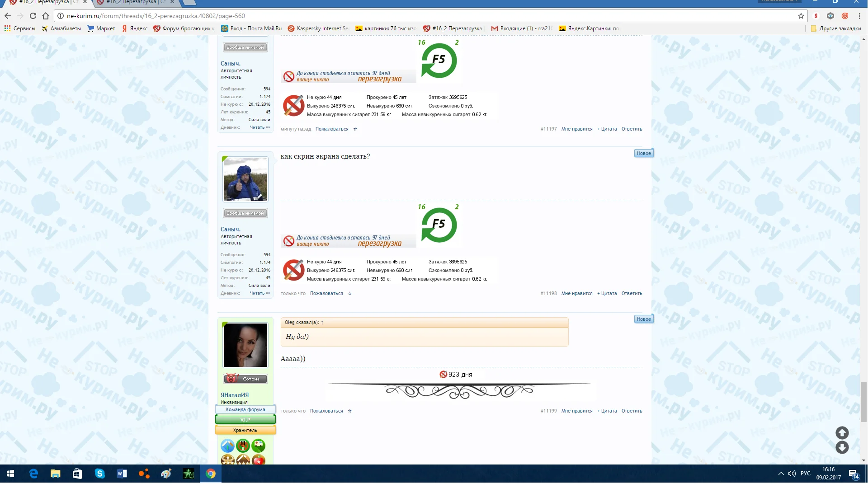Image resolution: width=868 pixels, height=488 pixels.
Task: Click the volume speaker icon in the system tray
Action: tap(792, 474)
